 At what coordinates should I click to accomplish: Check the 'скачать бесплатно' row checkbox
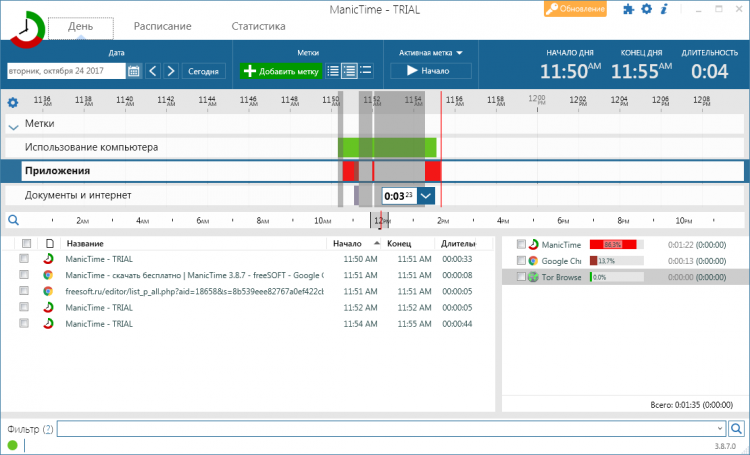(24, 275)
